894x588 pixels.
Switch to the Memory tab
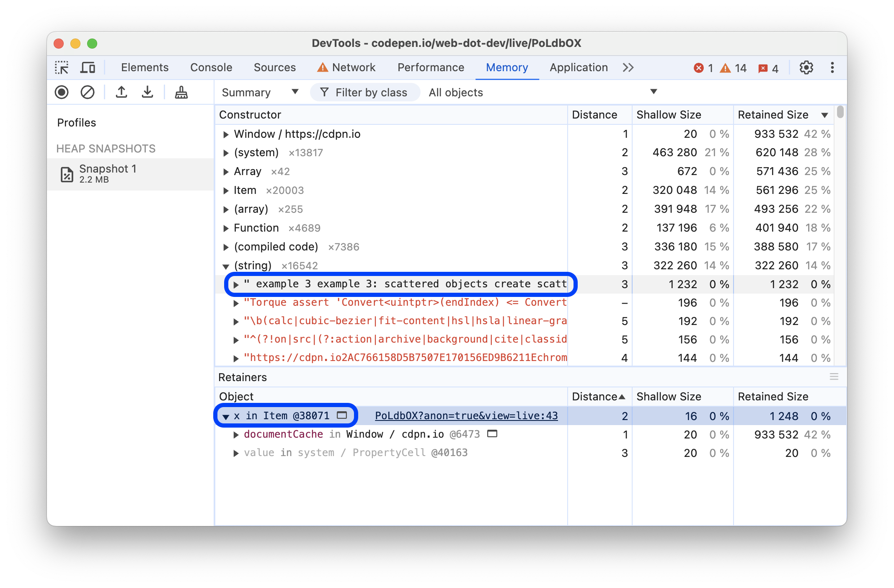pyautogui.click(x=507, y=67)
